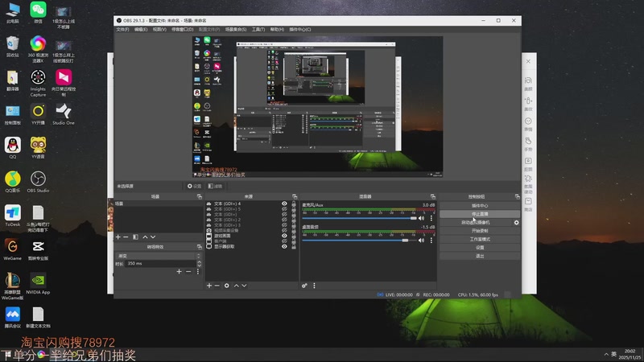Open transition properties three-dot menu
The height and width of the screenshot is (362, 644).
pyautogui.click(x=197, y=271)
